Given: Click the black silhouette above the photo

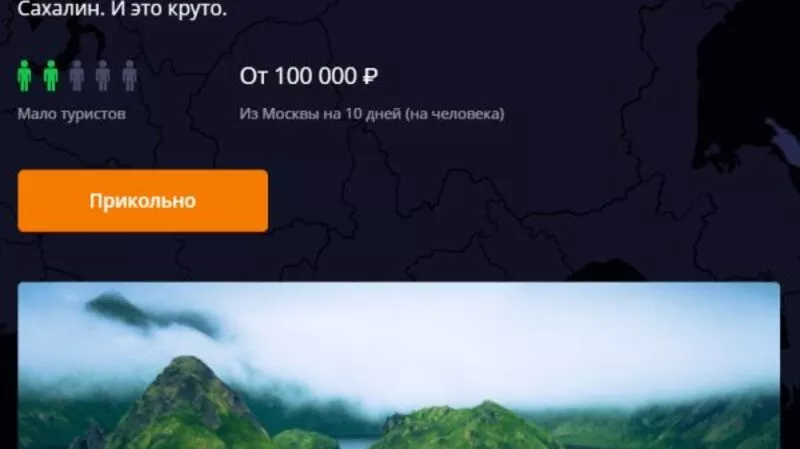Looking at the screenshot, I should point(607,270).
